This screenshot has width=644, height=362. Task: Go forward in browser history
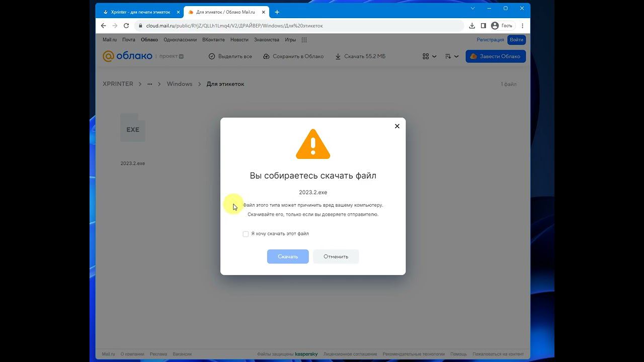[115, 26]
